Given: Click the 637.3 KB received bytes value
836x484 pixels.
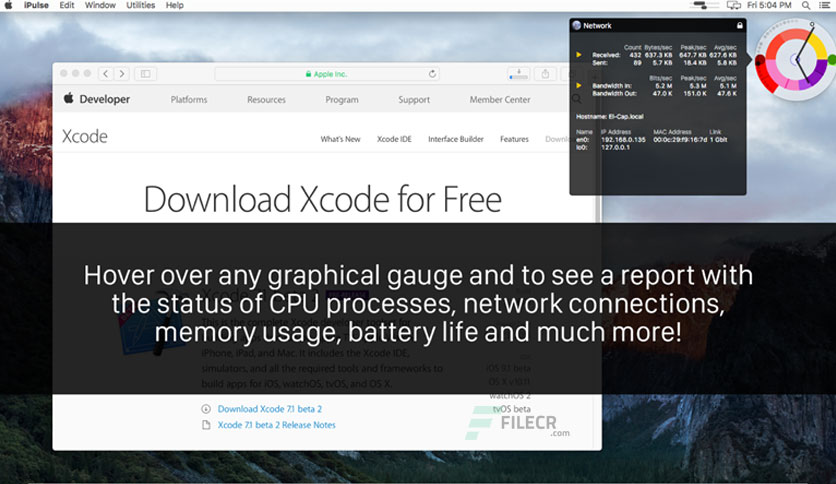Looking at the screenshot, I should [x=658, y=55].
